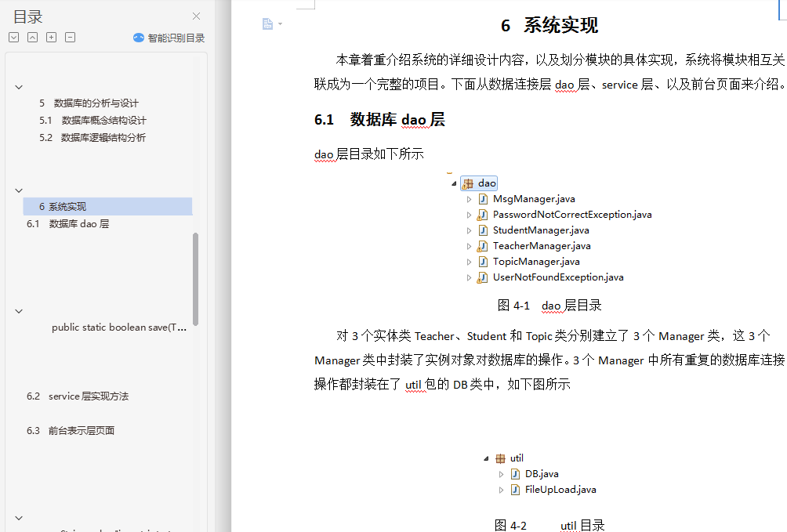This screenshot has height=532, width=787.
Task: Click the DB.java label
Action: point(542,474)
